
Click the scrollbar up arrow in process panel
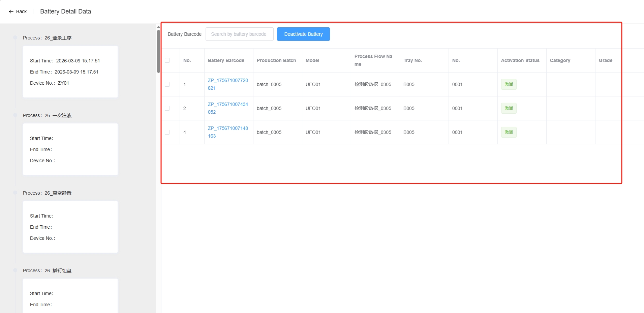click(x=158, y=27)
